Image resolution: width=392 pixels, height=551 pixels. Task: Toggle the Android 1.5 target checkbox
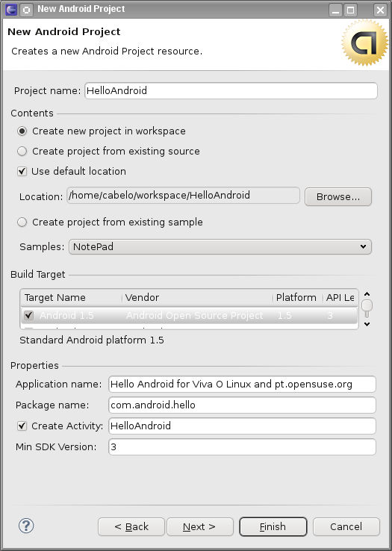point(29,315)
